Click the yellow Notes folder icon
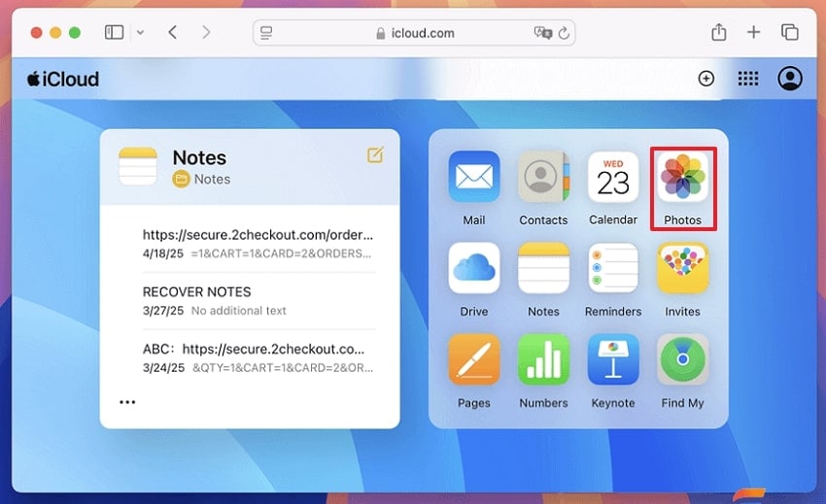The height and width of the screenshot is (504, 826). [181, 179]
